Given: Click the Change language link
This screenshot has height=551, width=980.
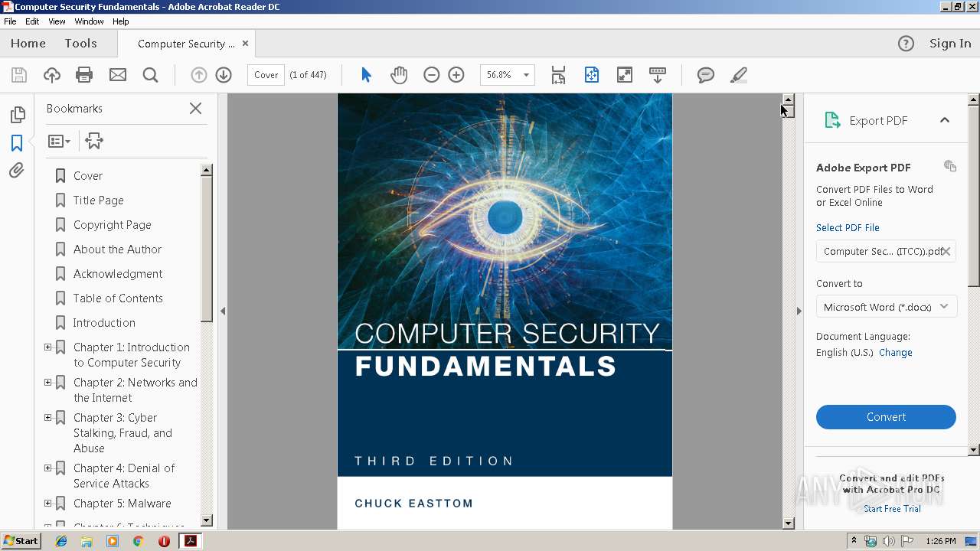Looking at the screenshot, I should click(896, 353).
